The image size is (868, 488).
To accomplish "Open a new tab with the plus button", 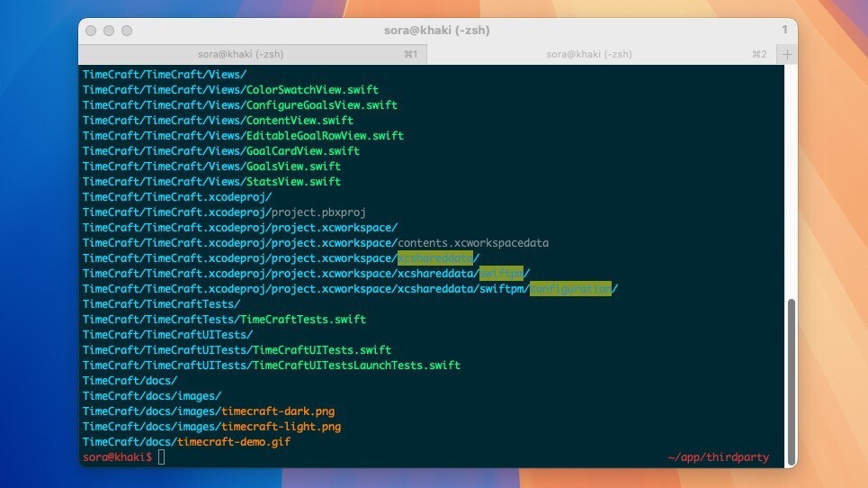I will 787,54.
